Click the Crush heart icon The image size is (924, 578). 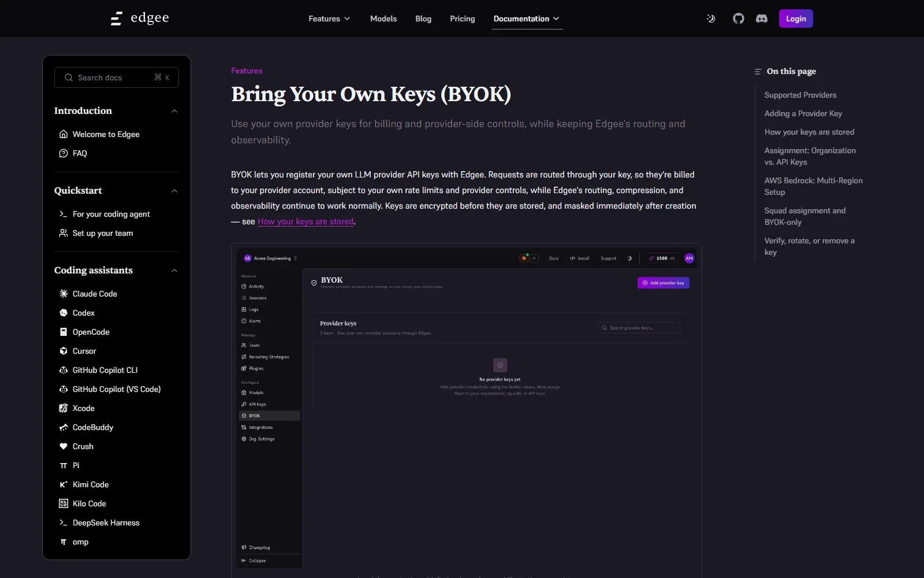click(64, 446)
